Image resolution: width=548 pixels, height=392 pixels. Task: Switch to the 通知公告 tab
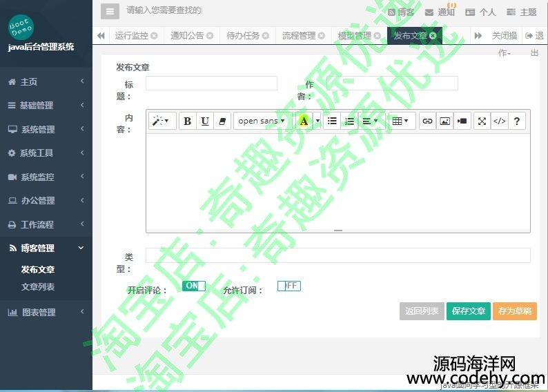(187, 36)
